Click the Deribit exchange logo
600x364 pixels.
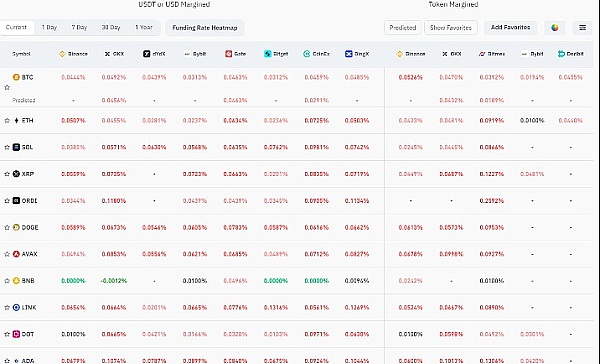coord(561,54)
